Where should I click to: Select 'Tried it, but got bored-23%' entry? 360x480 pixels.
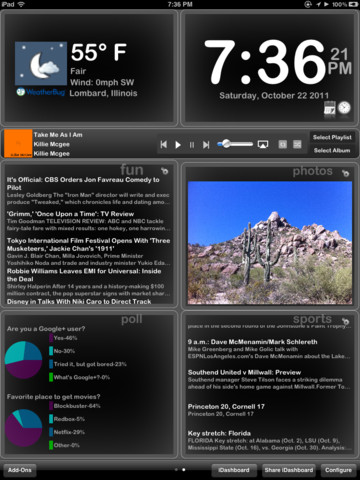[88, 364]
